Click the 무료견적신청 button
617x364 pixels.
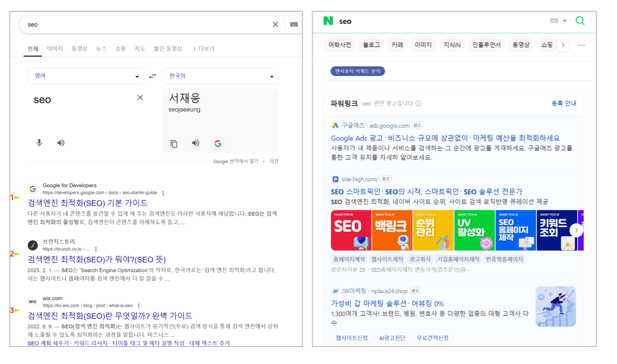click(x=433, y=338)
